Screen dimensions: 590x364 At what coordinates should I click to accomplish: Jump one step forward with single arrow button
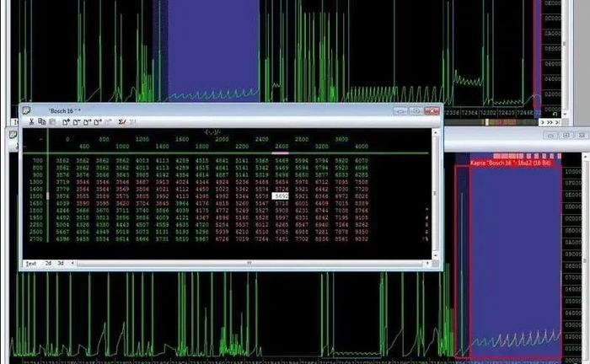point(543,122)
